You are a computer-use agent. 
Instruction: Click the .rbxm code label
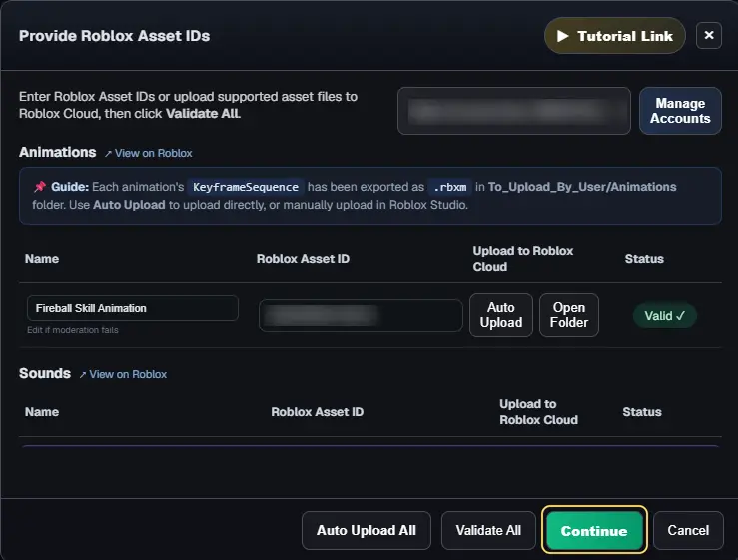click(450, 187)
